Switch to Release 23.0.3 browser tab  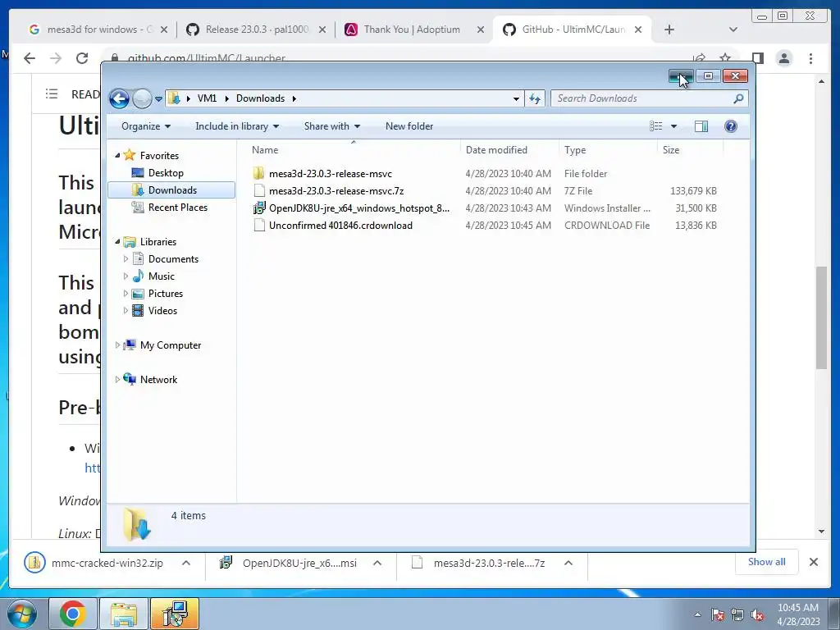[x=257, y=30]
